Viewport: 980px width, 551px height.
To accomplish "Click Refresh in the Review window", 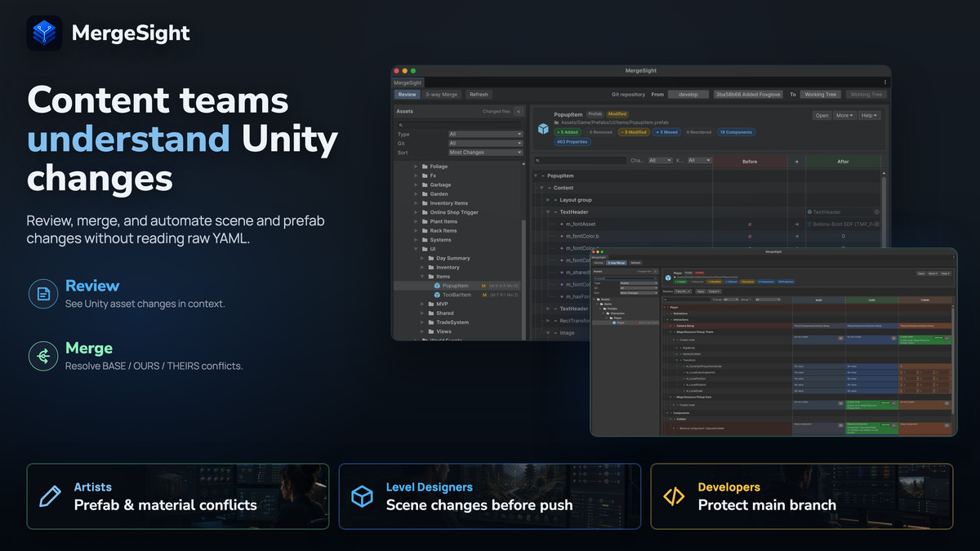I will pyautogui.click(x=479, y=95).
